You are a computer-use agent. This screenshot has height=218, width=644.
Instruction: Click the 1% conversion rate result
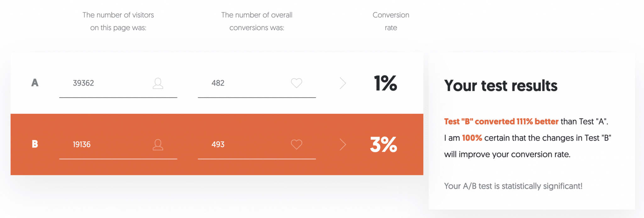click(386, 83)
